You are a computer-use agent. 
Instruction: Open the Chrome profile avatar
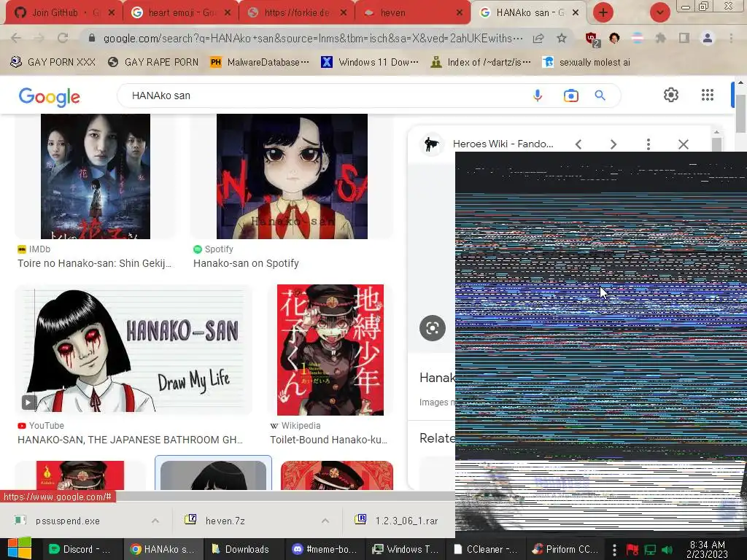coord(708,38)
